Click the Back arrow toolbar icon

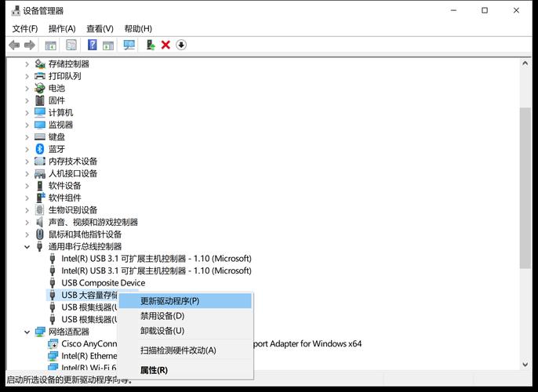(x=14, y=45)
